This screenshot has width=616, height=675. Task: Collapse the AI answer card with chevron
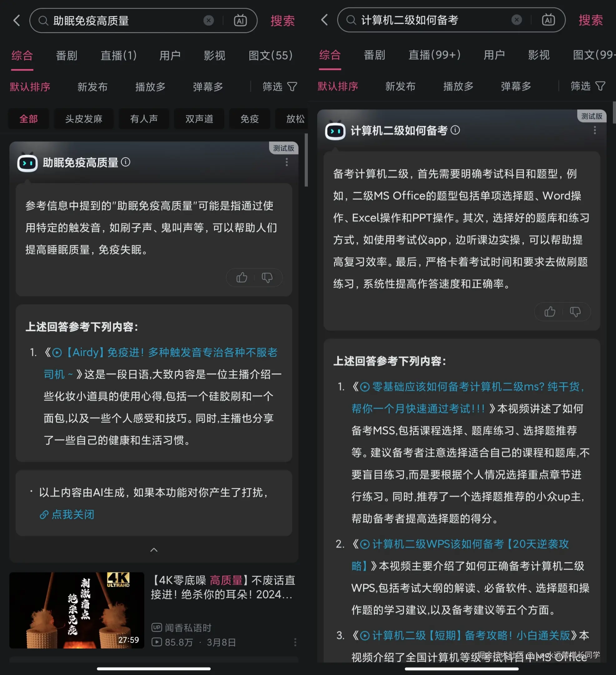154,549
